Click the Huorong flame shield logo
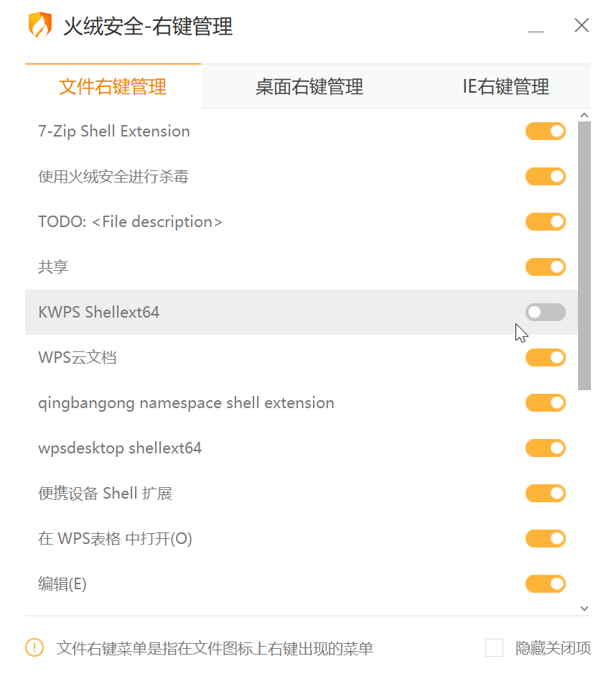Viewport: 616px width, 679px height. pyautogui.click(x=40, y=26)
